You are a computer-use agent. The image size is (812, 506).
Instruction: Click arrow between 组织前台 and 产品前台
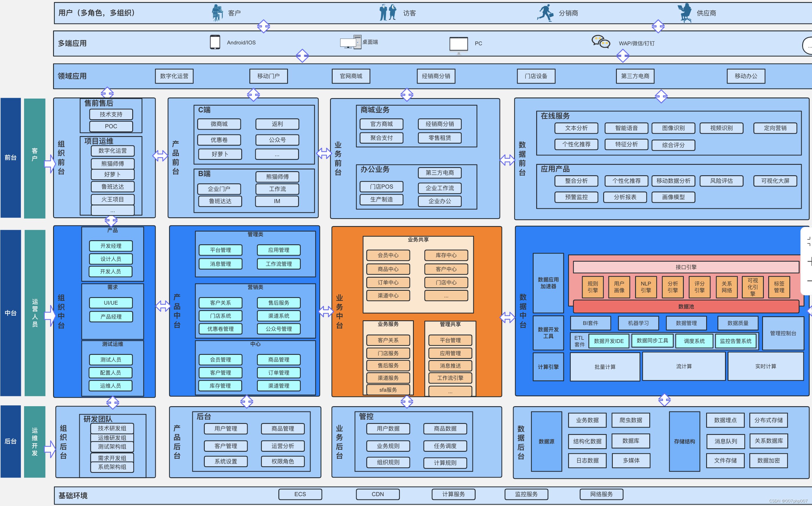click(x=160, y=156)
